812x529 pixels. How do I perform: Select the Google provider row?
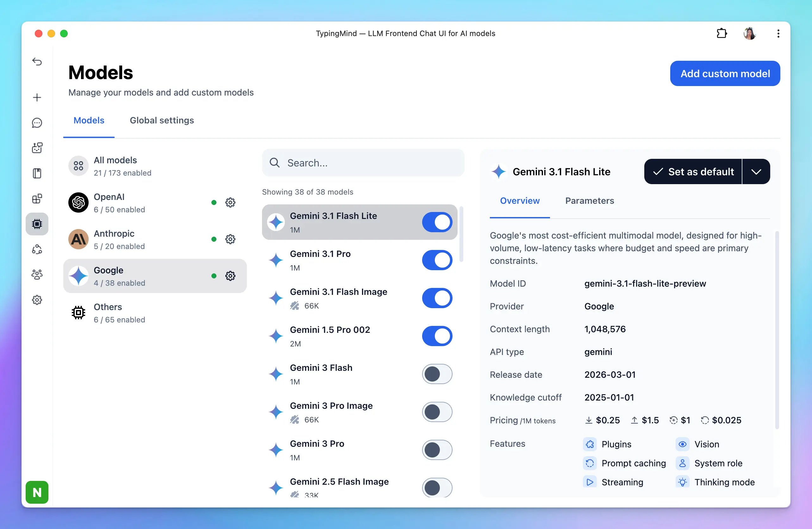155,276
